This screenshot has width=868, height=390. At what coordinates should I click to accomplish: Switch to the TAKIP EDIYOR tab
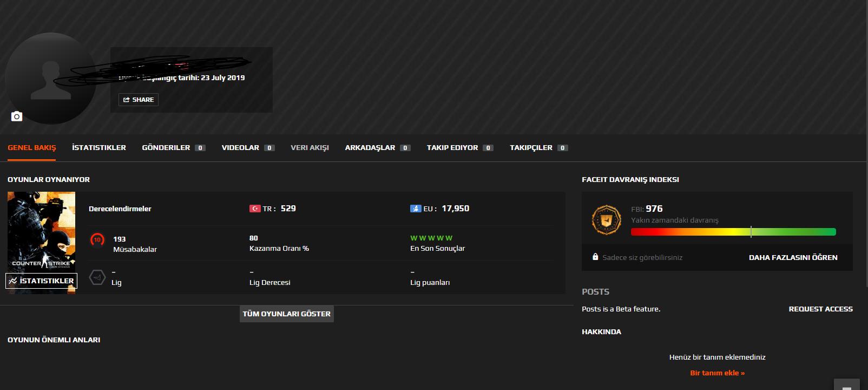click(x=460, y=147)
